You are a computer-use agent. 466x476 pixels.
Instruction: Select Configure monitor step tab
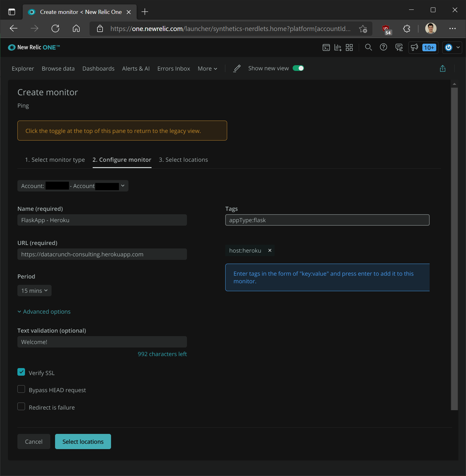(122, 160)
